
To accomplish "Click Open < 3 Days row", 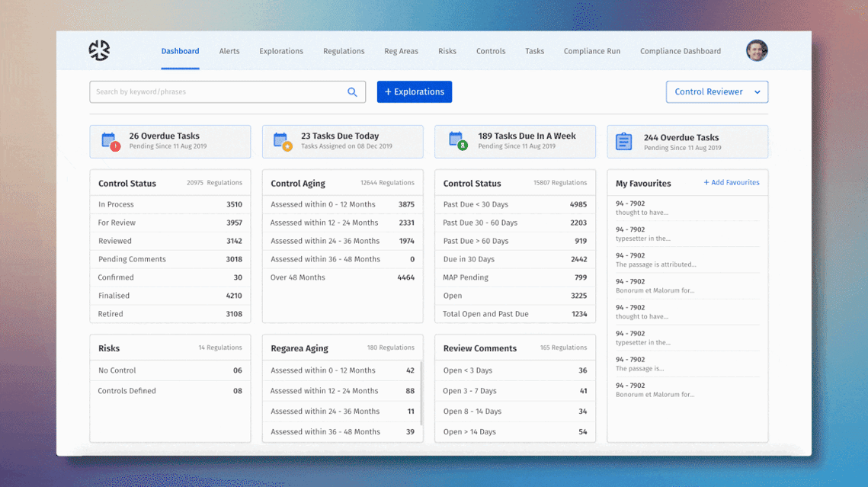I will (x=515, y=370).
